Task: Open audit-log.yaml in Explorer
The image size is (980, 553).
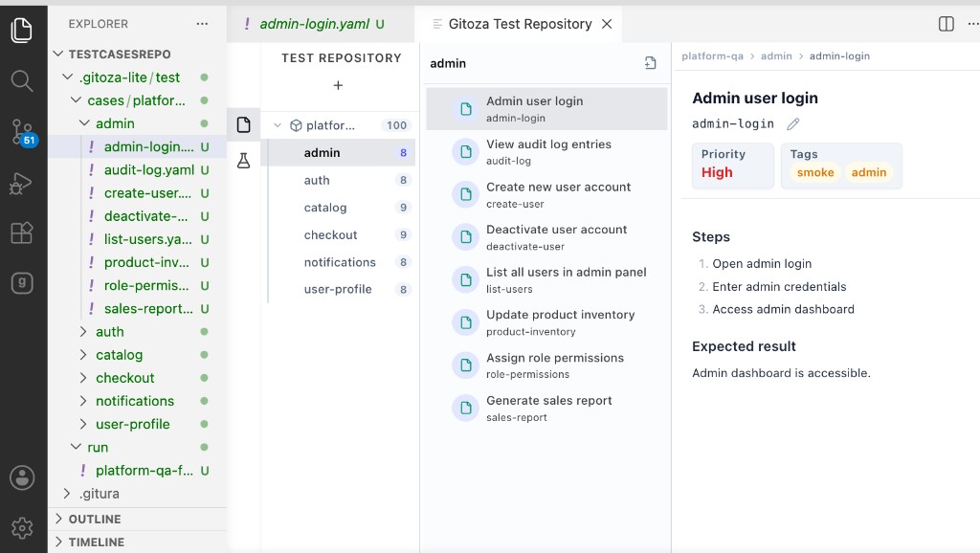Action: [x=137, y=170]
